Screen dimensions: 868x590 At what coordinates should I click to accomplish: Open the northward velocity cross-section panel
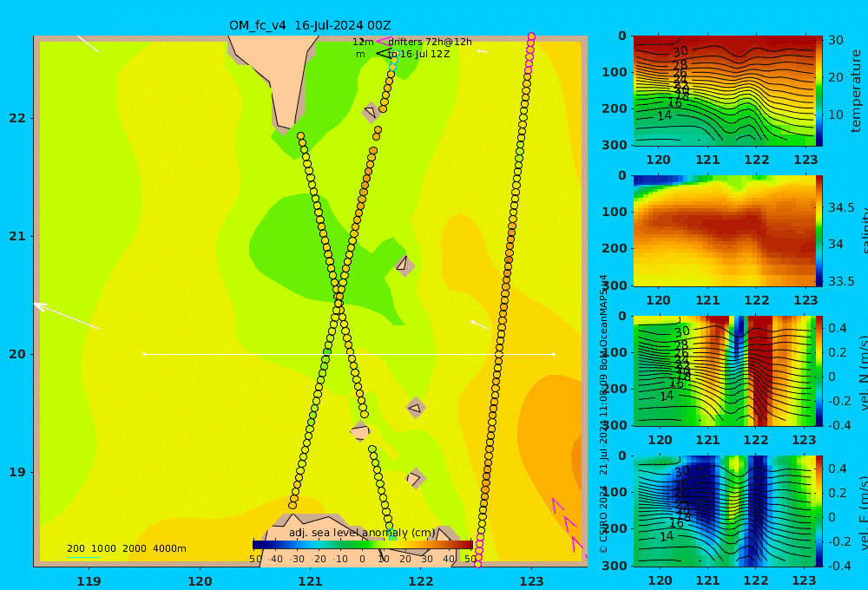pos(724,370)
